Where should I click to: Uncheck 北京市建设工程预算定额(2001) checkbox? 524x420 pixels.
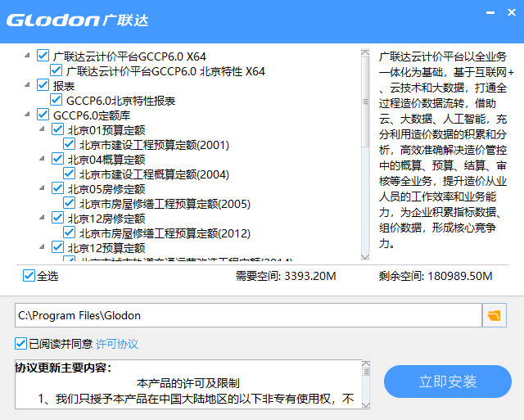coord(70,145)
